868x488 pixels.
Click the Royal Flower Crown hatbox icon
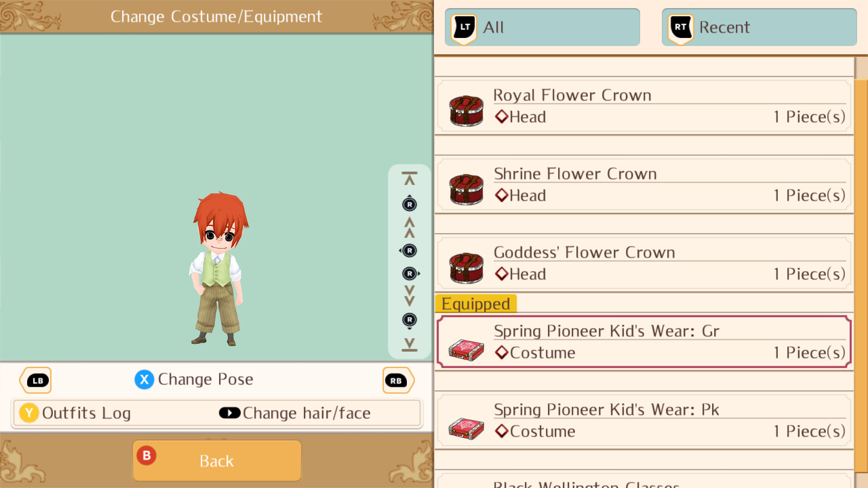466,110
